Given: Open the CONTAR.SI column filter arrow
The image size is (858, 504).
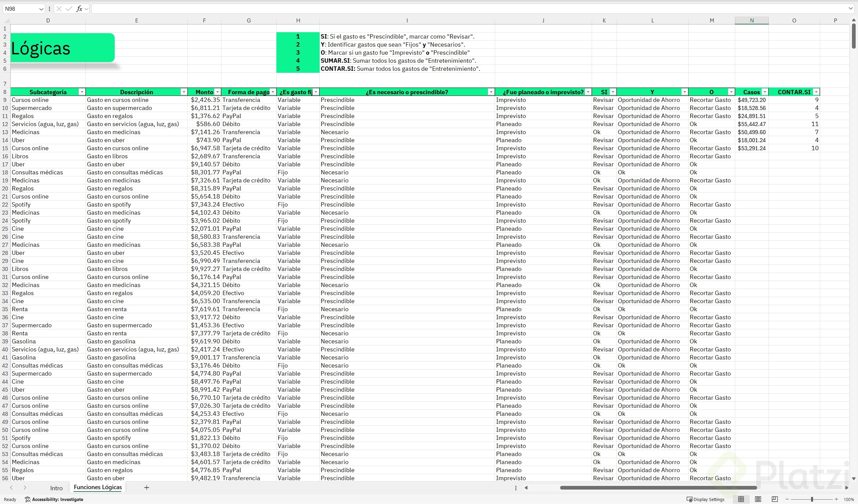Looking at the screenshot, I should (816, 92).
